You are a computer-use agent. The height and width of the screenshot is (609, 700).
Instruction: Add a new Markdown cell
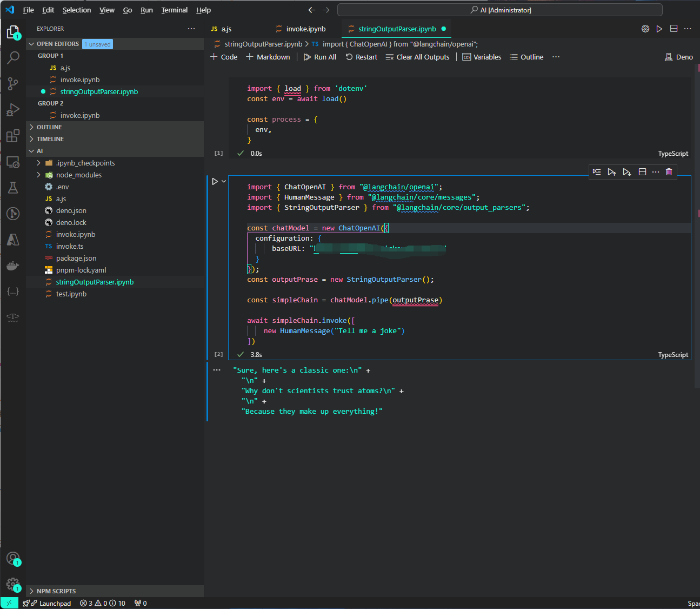pyautogui.click(x=268, y=57)
